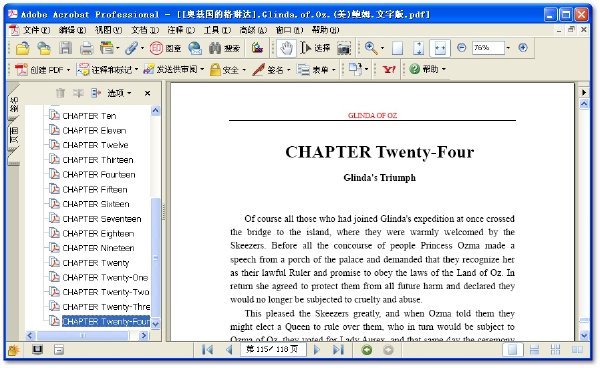The height and width of the screenshot is (368, 600).
Task: Click the Save floppy disk icon
Action: click(x=65, y=48)
